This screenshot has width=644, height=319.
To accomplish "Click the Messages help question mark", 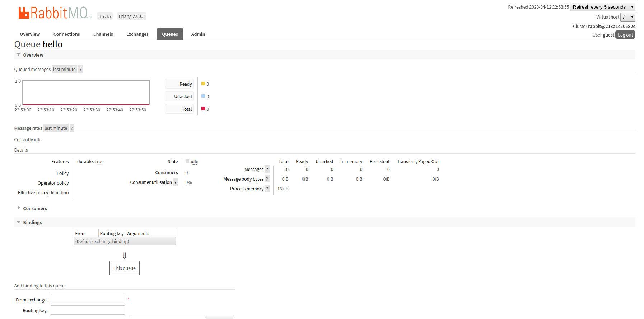I will click(267, 170).
